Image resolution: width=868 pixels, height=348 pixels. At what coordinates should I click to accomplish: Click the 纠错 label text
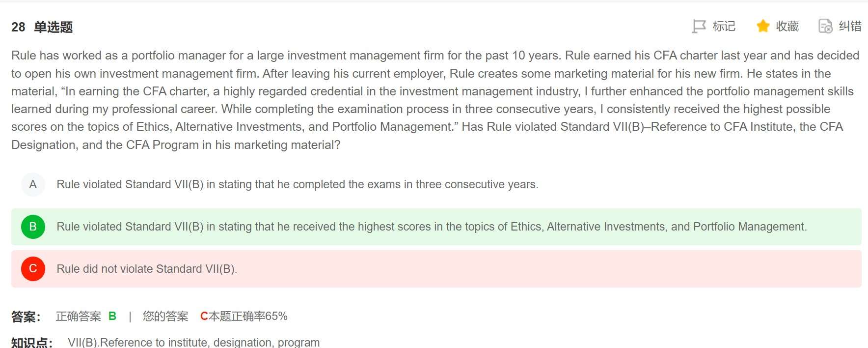tap(850, 26)
